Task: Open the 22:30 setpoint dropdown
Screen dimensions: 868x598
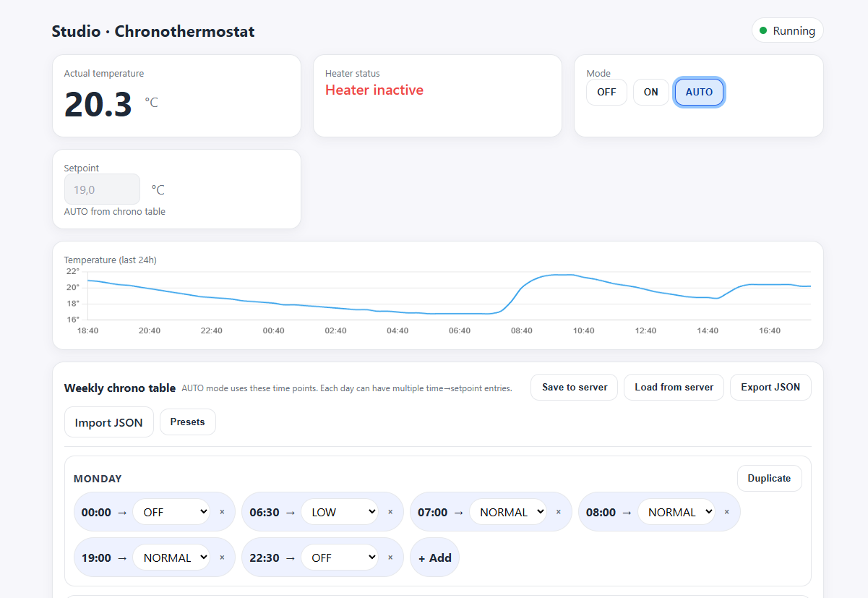Action: pyautogui.click(x=339, y=558)
